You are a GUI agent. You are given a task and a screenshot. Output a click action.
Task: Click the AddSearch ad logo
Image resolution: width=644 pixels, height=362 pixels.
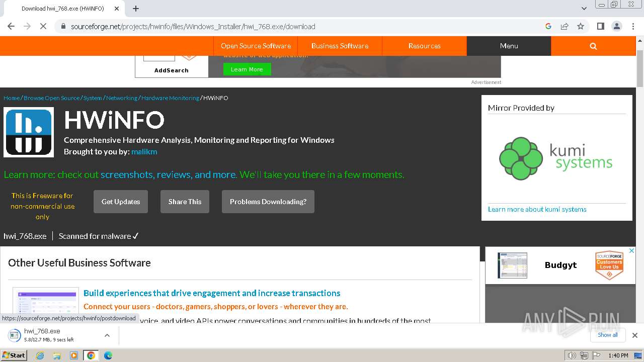point(172,66)
